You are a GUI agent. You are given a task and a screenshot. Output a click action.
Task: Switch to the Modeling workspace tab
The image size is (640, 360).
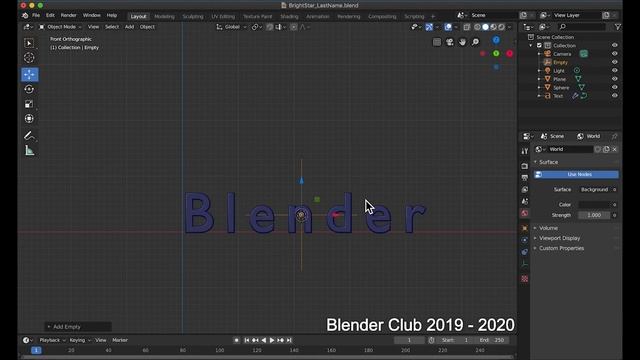(x=164, y=16)
